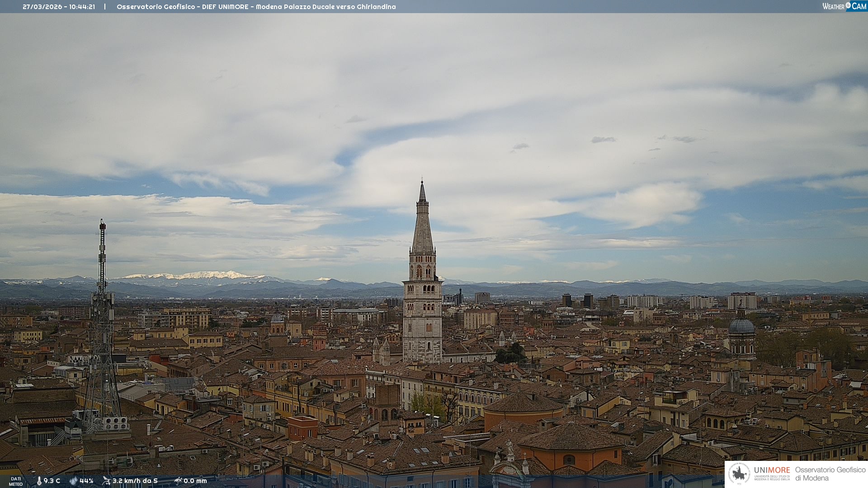Image resolution: width=868 pixels, height=488 pixels.
Task: Click the 9.3 C temperature reading
Action: pyautogui.click(x=52, y=481)
